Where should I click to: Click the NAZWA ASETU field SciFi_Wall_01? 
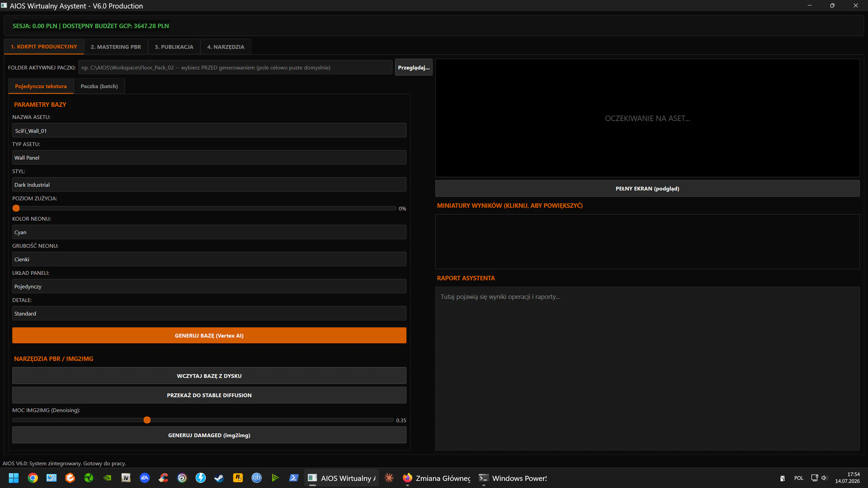click(209, 130)
